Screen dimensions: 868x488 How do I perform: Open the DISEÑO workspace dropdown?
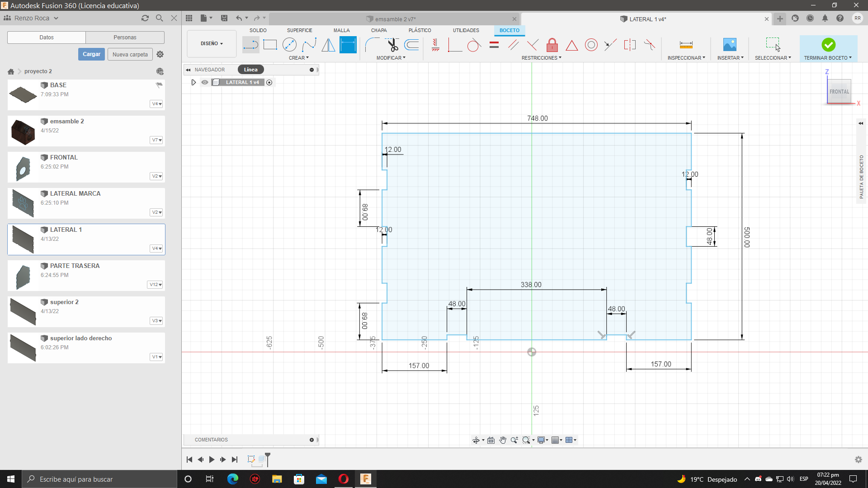pyautogui.click(x=212, y=43)
